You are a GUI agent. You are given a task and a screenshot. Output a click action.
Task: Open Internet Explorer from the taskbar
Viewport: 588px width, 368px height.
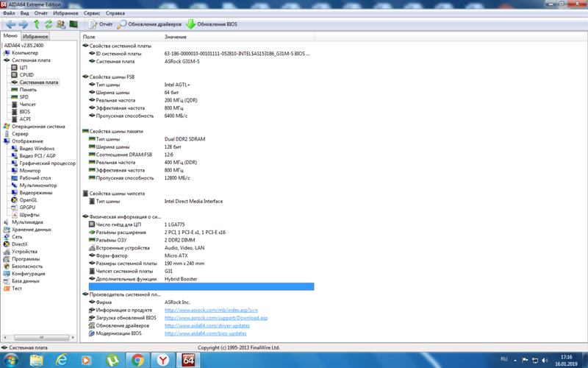click(61, 361)
